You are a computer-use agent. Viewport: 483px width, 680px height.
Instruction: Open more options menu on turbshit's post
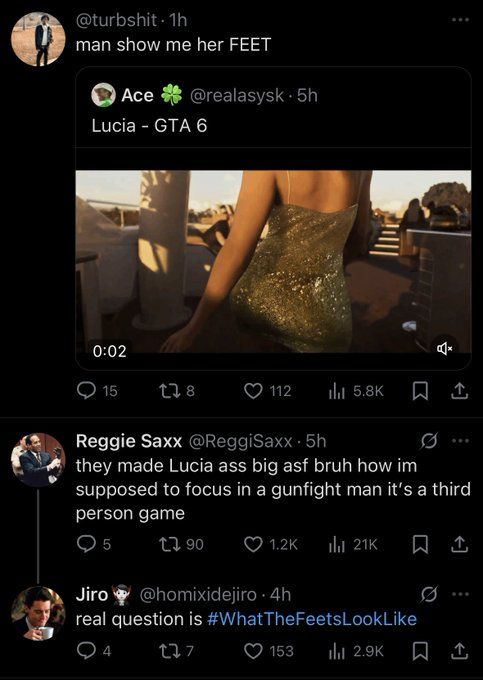460,20
